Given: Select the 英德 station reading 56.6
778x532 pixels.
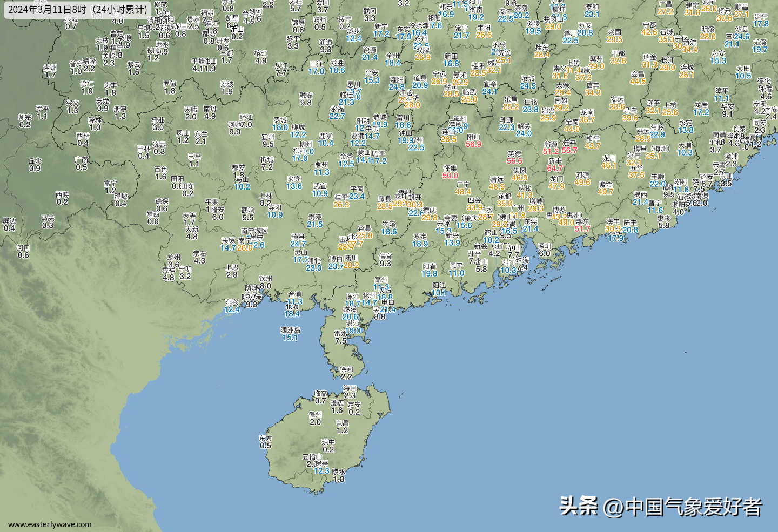Looking at the screenshot, I should pyautogui.click(x=514, y=161).
